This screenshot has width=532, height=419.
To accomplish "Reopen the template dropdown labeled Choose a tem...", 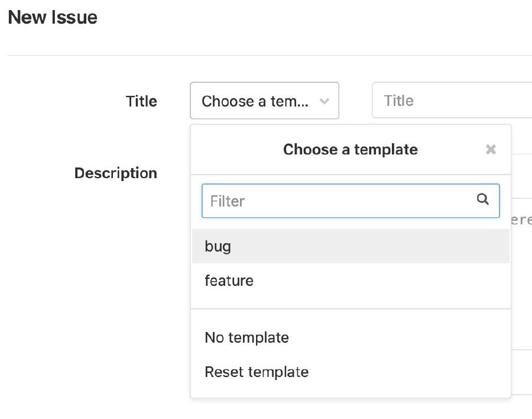I will click(264, 101).
